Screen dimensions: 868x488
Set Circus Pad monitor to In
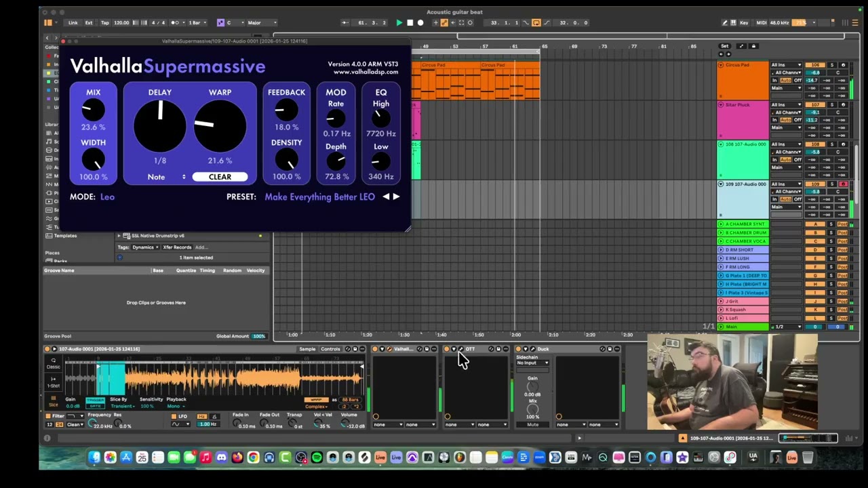click(x=774, y=81)
